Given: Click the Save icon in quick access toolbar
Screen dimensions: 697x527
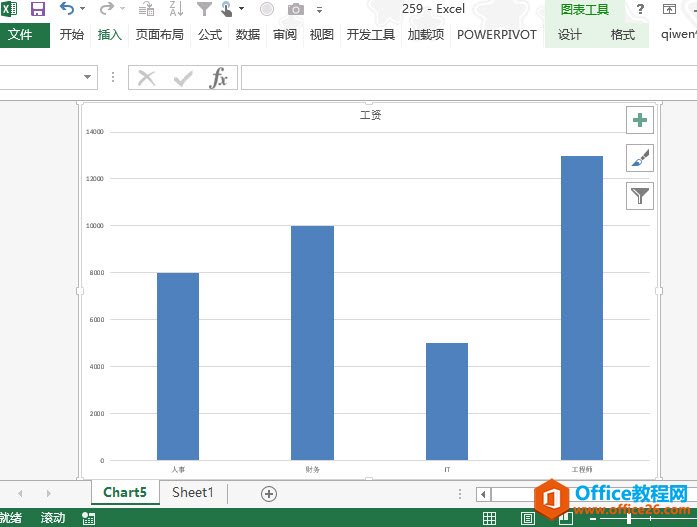Looking at the screenshot, I should (x=38, y=9).
